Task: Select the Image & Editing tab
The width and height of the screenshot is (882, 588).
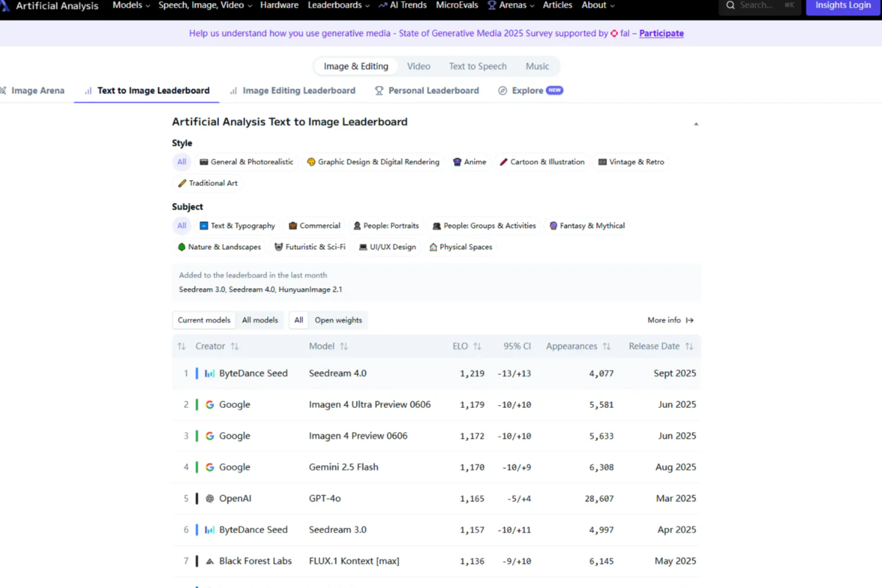Action: 356,66
